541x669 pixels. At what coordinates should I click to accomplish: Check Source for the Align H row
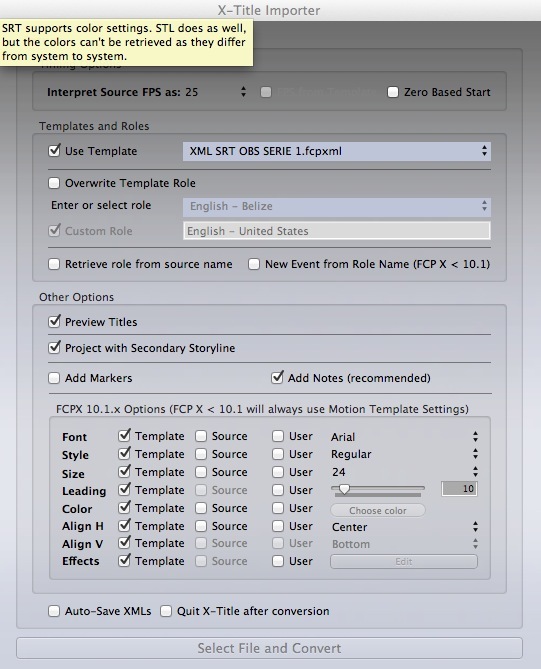click(201, 526)
